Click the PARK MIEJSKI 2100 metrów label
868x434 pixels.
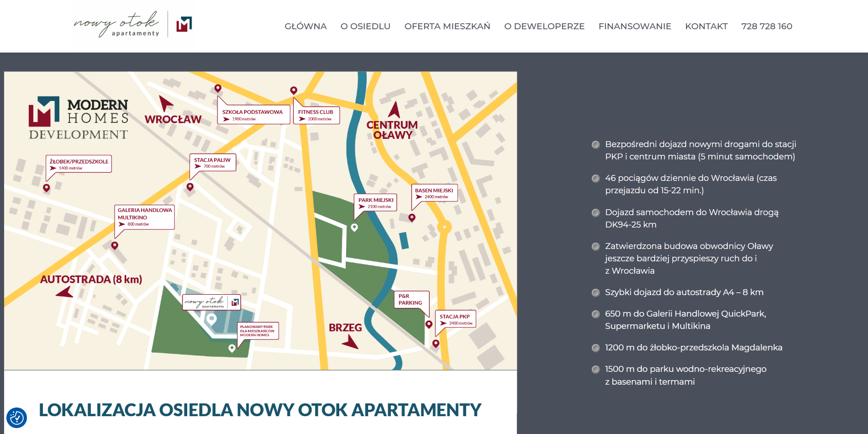tap(375, 203)
